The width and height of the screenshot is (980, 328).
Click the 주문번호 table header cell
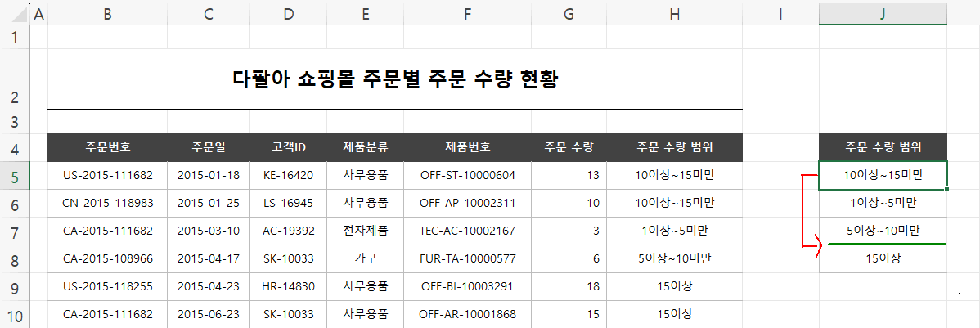(107, 147)
